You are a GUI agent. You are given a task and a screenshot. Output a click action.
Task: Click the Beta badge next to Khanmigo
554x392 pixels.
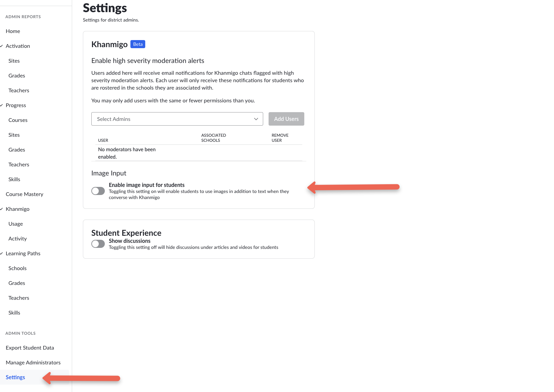tap(138, 44)
